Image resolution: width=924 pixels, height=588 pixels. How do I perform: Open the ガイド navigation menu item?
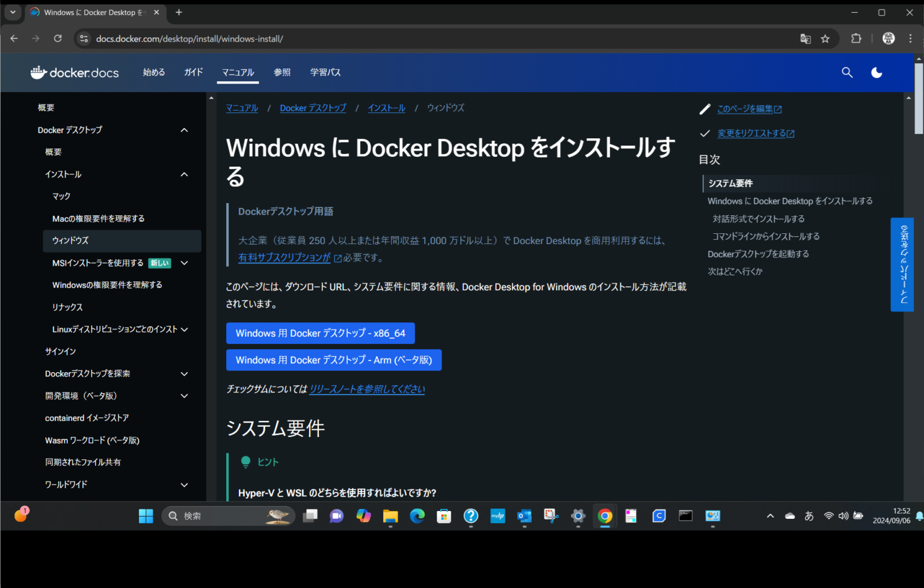point(193,72)
